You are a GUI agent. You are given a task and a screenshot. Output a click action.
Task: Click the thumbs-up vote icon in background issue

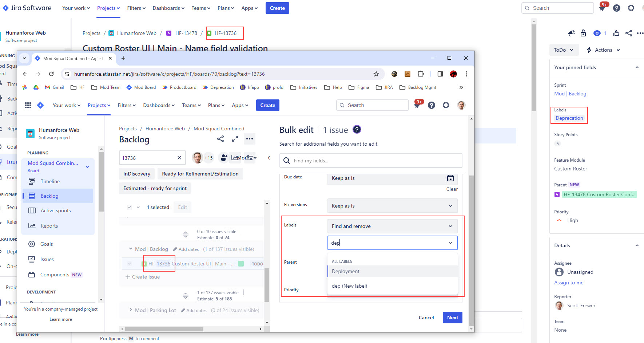(x=616, y=33)
